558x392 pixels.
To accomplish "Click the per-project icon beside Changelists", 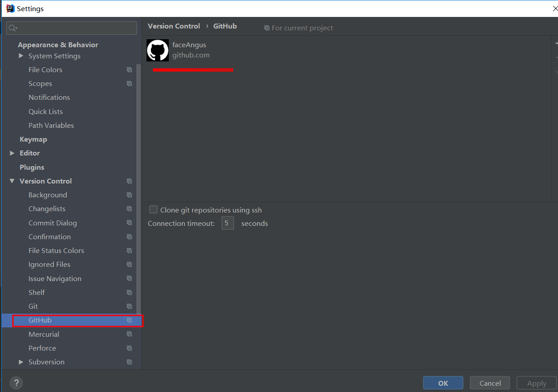I will coord(129,209).
